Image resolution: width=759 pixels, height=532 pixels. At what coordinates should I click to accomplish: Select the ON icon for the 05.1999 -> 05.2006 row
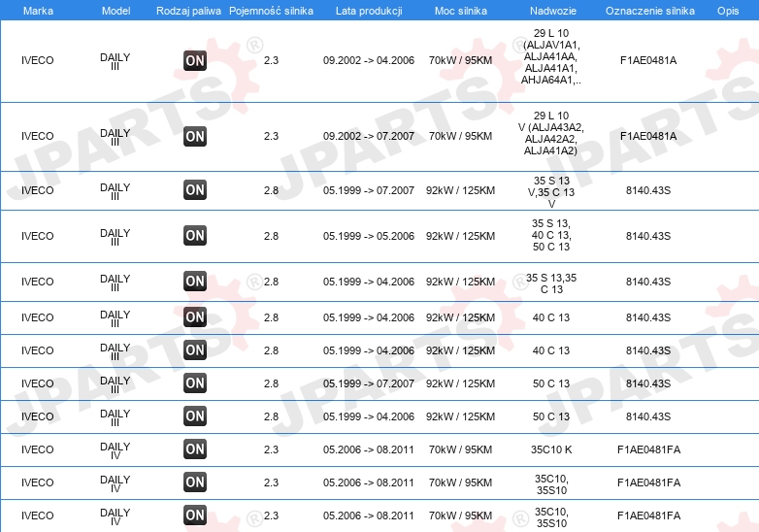click(x=195, y=236)
